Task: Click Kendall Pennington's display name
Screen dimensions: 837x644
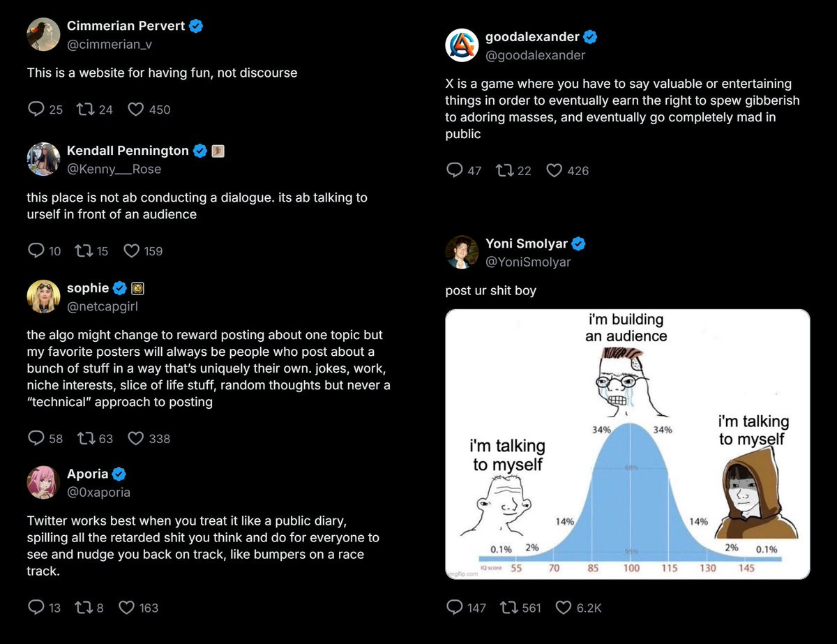Action: 128,151
